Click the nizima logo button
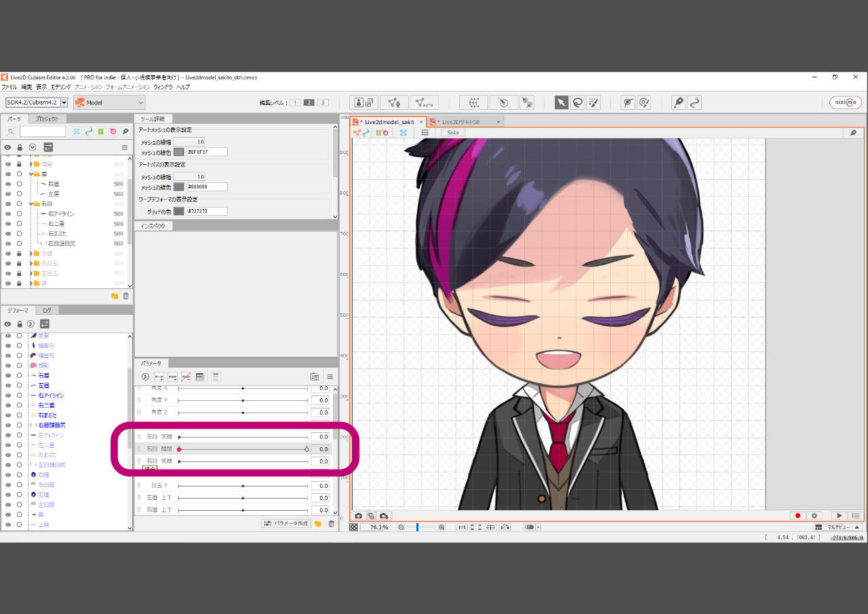 tap(846, 102)
